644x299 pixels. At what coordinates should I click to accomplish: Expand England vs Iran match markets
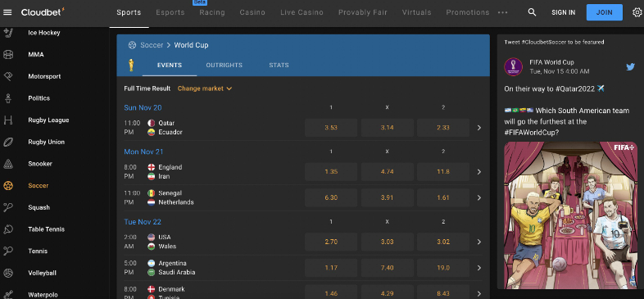click(478, 172)
